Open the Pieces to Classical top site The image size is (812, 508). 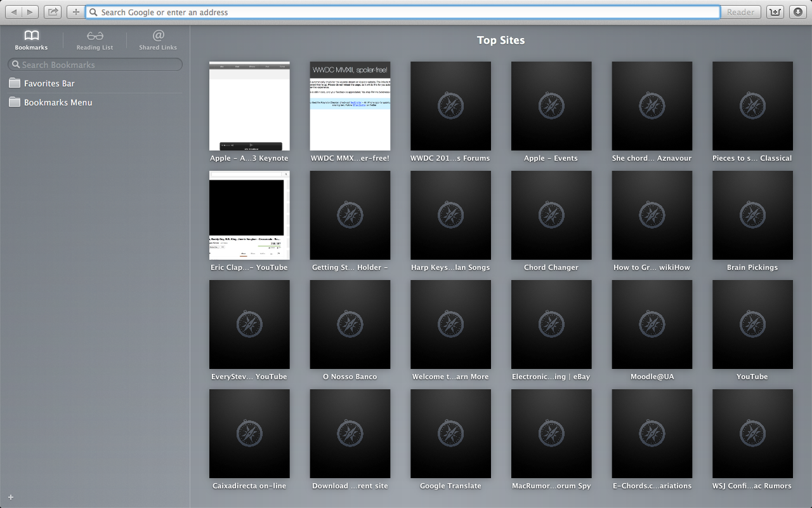[x=752, y=106]
